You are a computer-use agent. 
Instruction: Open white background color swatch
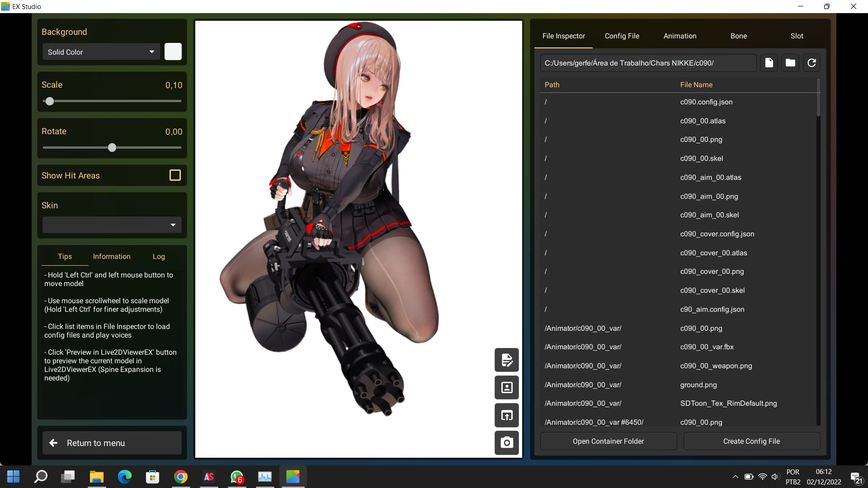(173, 52)
